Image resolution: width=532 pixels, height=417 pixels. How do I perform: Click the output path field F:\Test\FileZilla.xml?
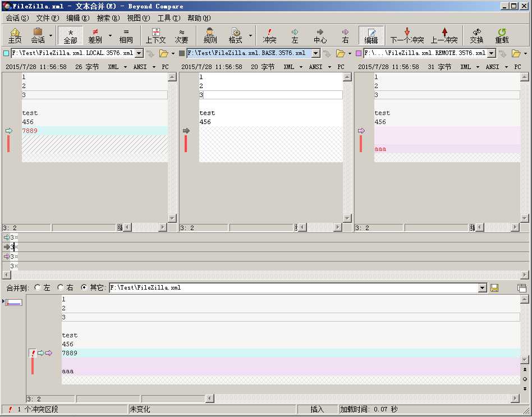pos(294,288)
